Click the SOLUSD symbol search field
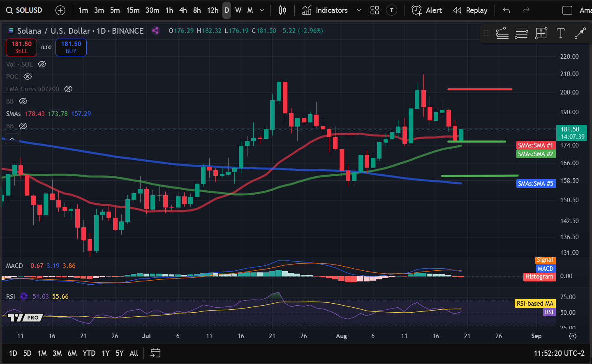Viewport: 592px width, 364px height. (x=25, y=10)
